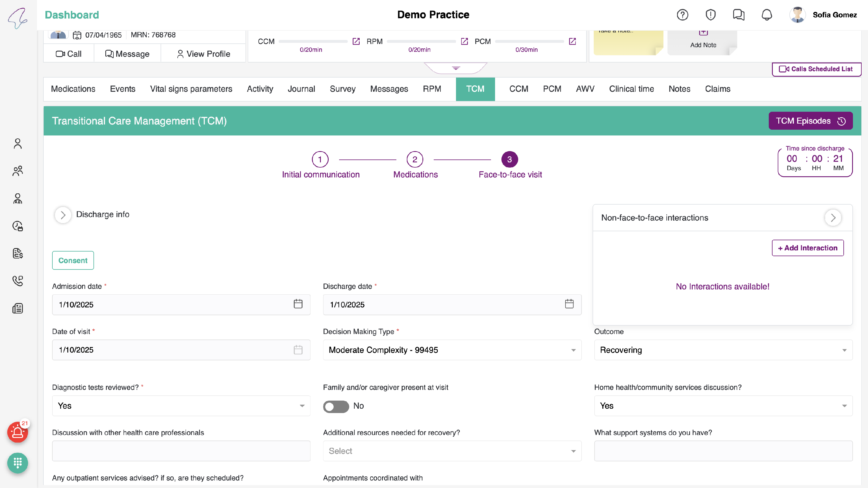
Task: Click Admission date calendar icon
Action: tap(298, 304)
